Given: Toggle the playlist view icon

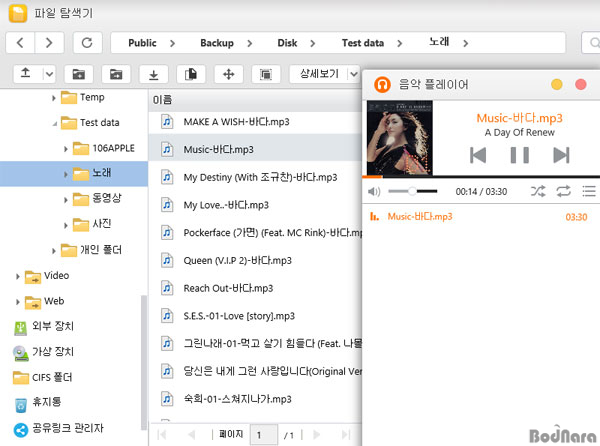Looking at the screenshot, I should [589, 191].
